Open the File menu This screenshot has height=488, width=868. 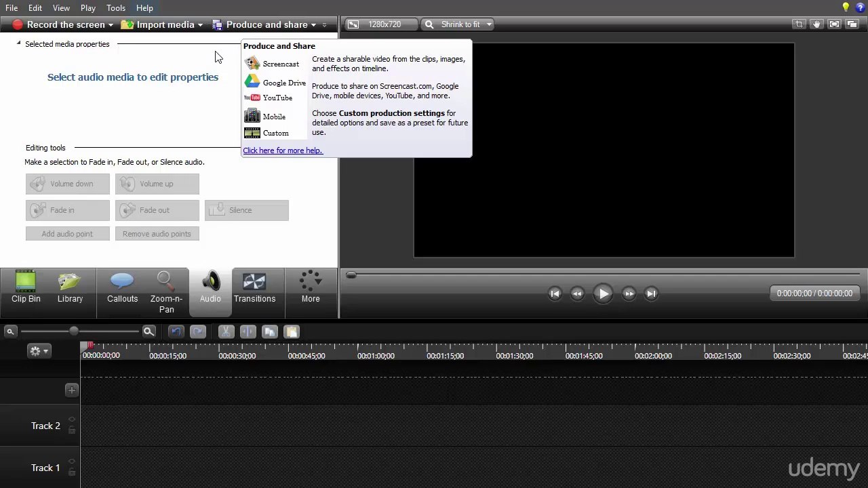(12, 7)
